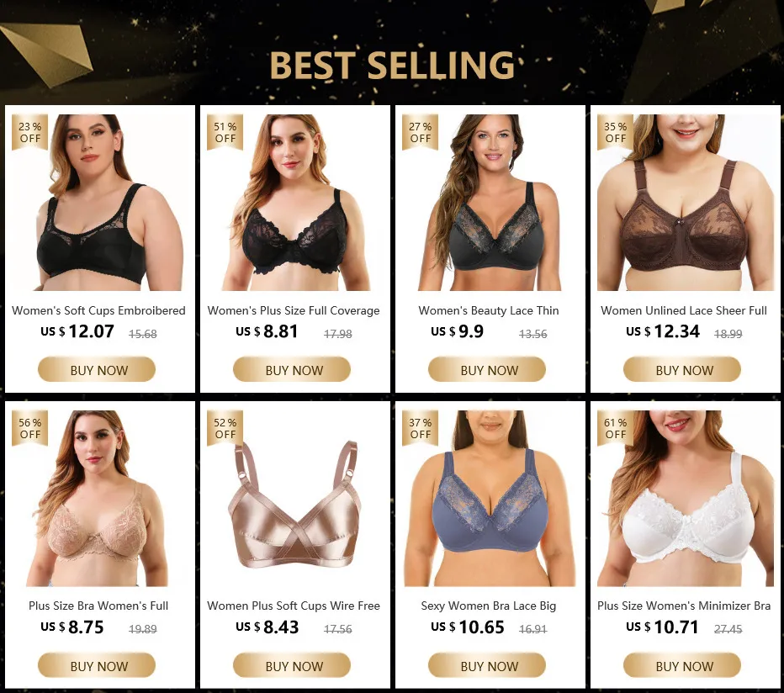Open the Sexy Women Bra Lace Big title

point(489,606)
